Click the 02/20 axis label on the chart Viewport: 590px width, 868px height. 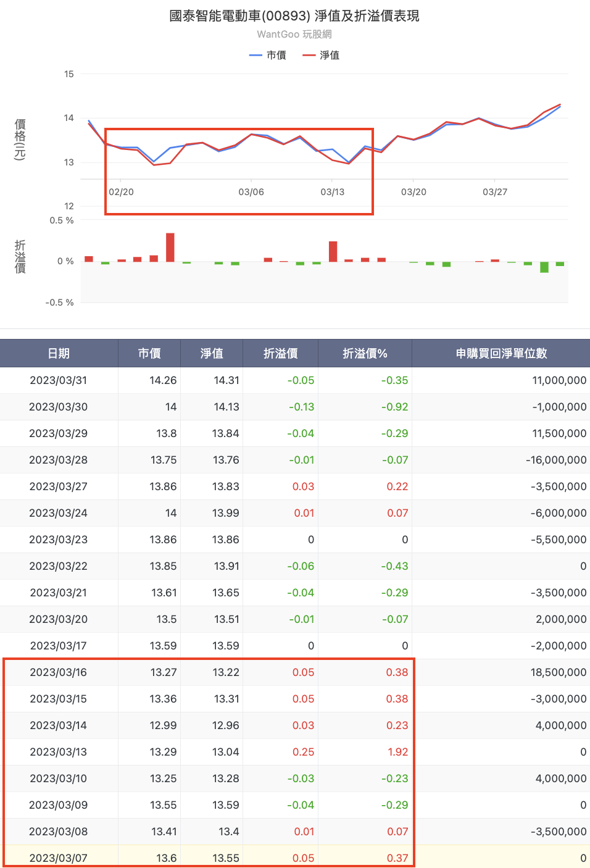pyautogui.click(x=121, y=192)
